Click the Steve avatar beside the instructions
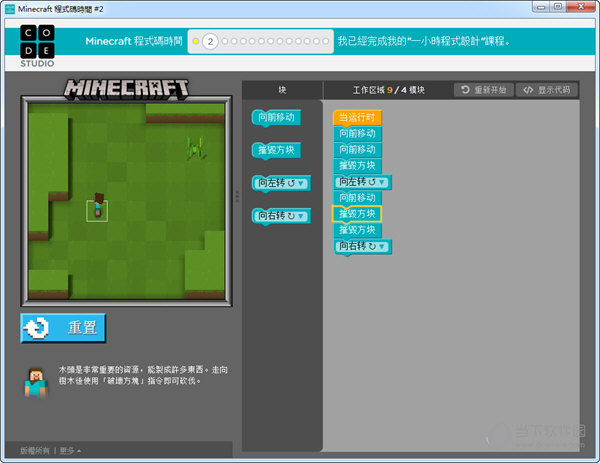The width and height of the screenshot is (600, 463). (x=36, y=383)
